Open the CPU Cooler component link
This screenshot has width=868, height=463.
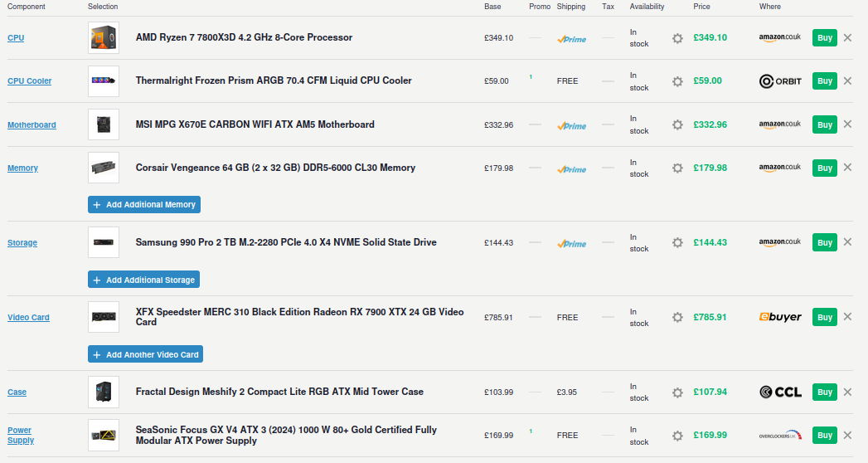point(29,80)
